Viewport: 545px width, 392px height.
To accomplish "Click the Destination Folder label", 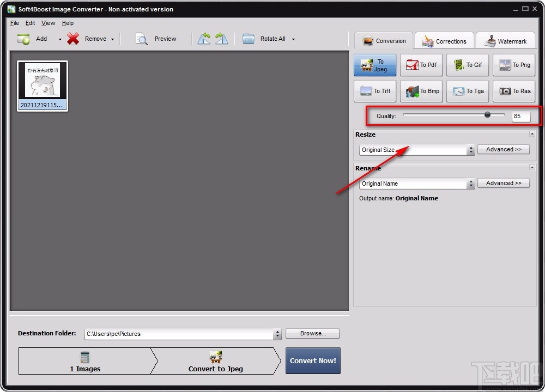I will coord(47,333).
